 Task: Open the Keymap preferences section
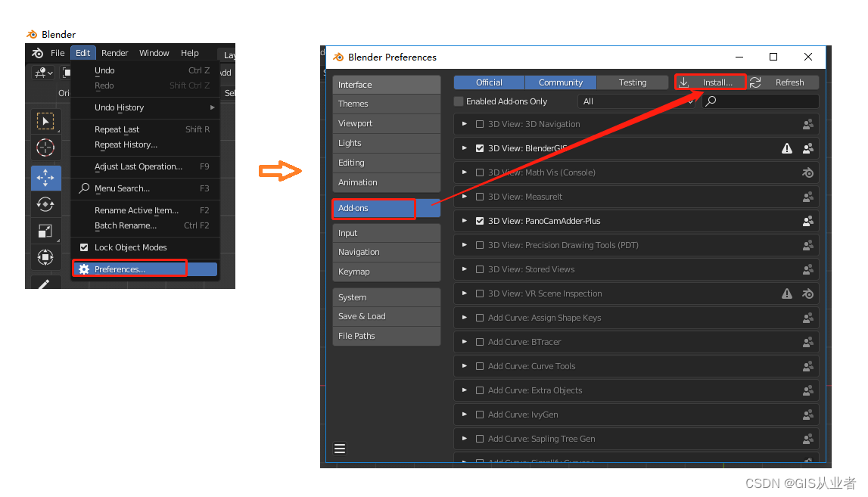387,272
